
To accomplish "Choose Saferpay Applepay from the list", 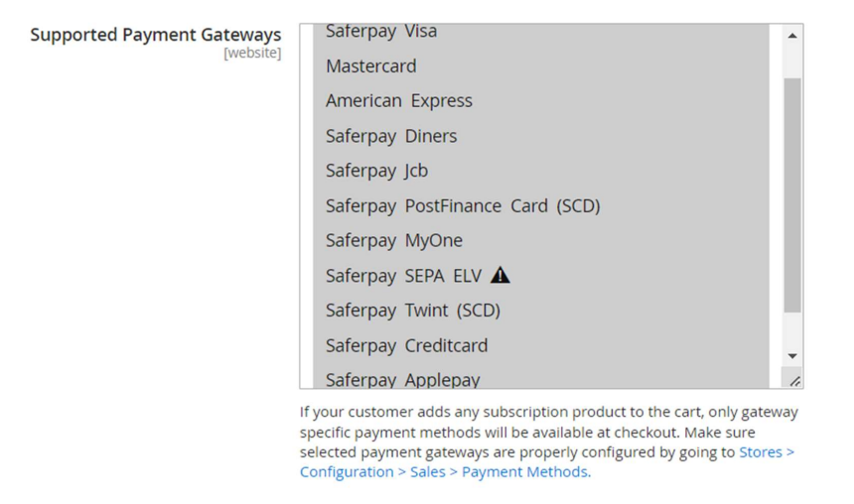I will (402, 379).
